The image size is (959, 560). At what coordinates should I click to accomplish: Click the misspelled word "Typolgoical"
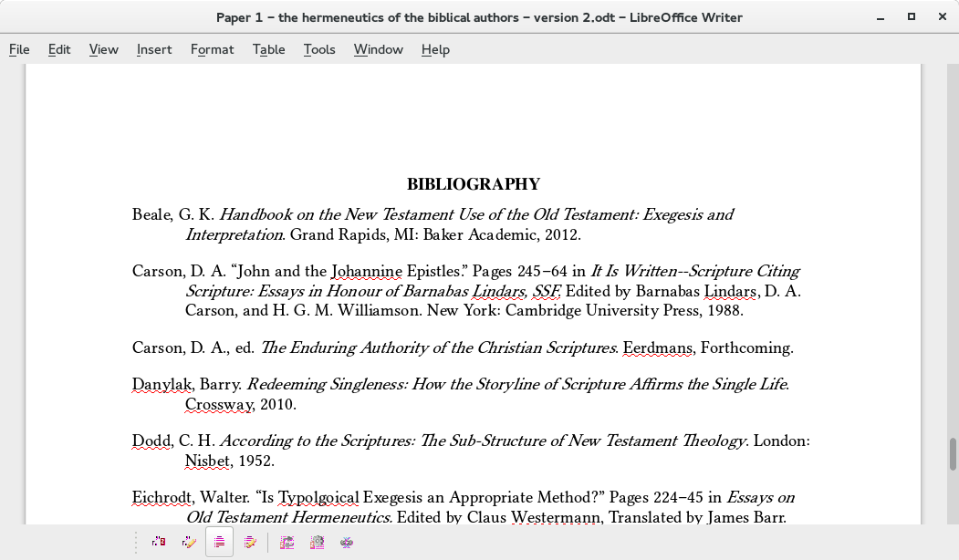[x=318, y=497]
